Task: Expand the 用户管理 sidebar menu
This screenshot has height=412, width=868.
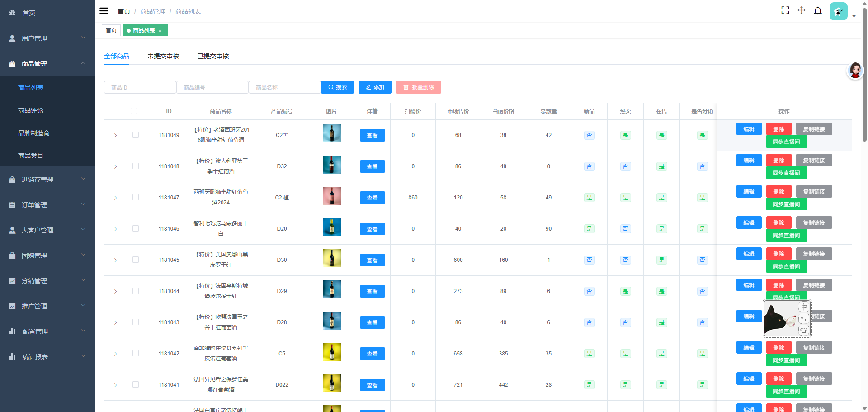Action: tap(47, 38)
